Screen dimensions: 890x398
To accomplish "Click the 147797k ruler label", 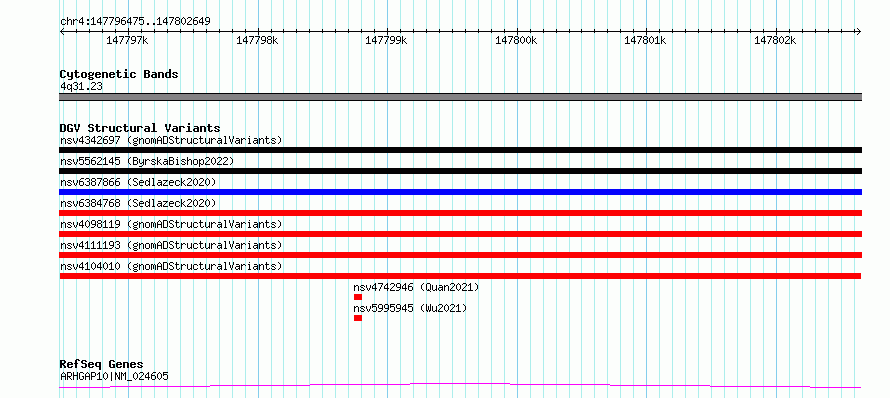I will click(x=128, y=41).
